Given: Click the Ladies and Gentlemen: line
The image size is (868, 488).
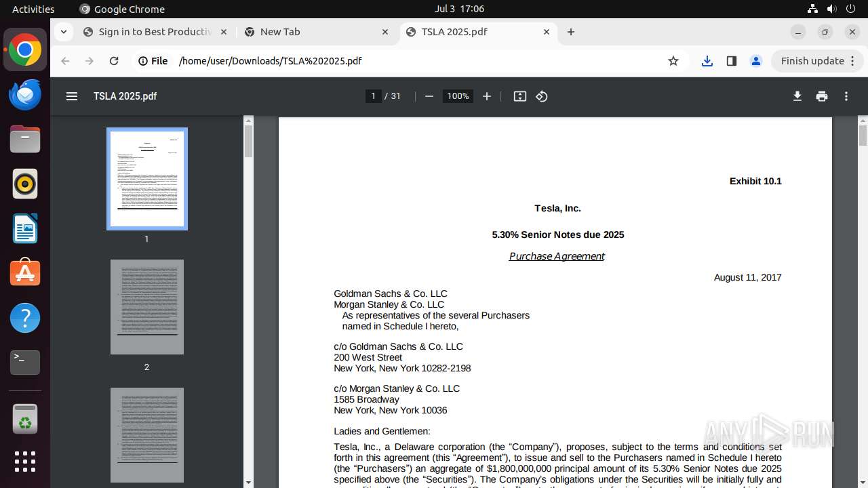Looking at the screenshot, I should (x=382, y=431).
